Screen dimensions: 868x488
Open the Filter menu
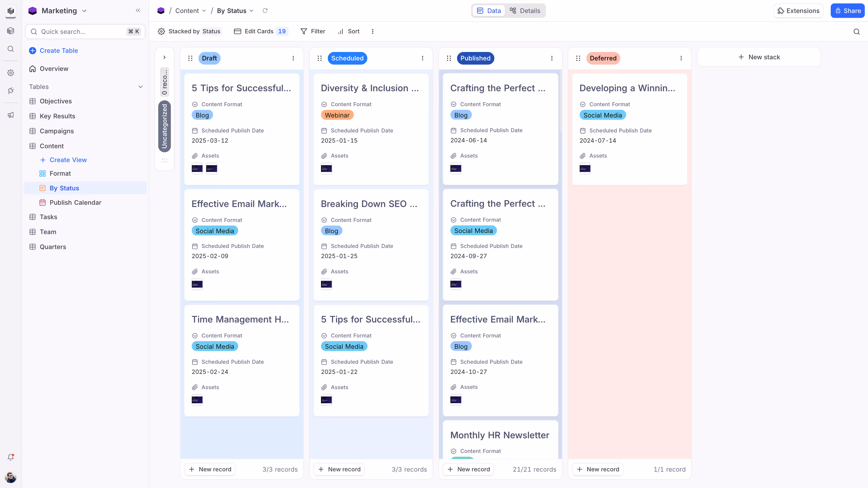tap(313, 31)
